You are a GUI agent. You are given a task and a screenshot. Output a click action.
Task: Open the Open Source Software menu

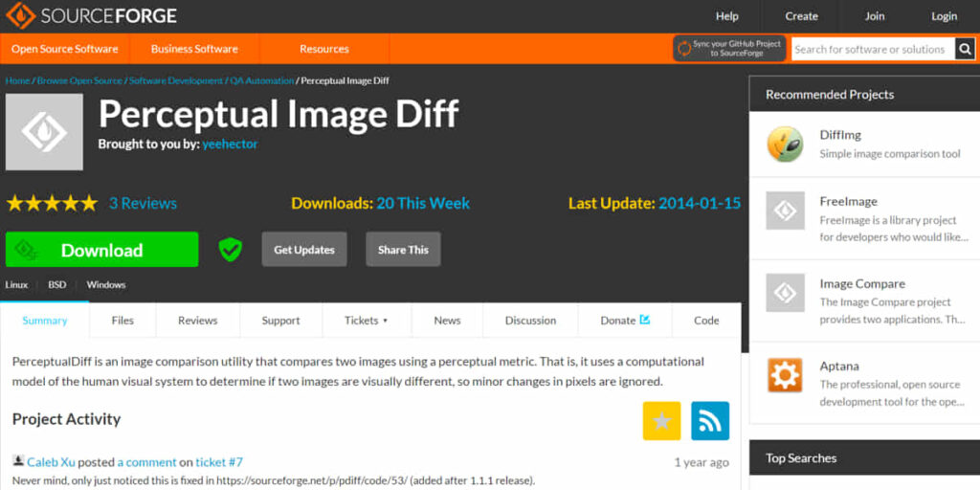tap(64, 49)
